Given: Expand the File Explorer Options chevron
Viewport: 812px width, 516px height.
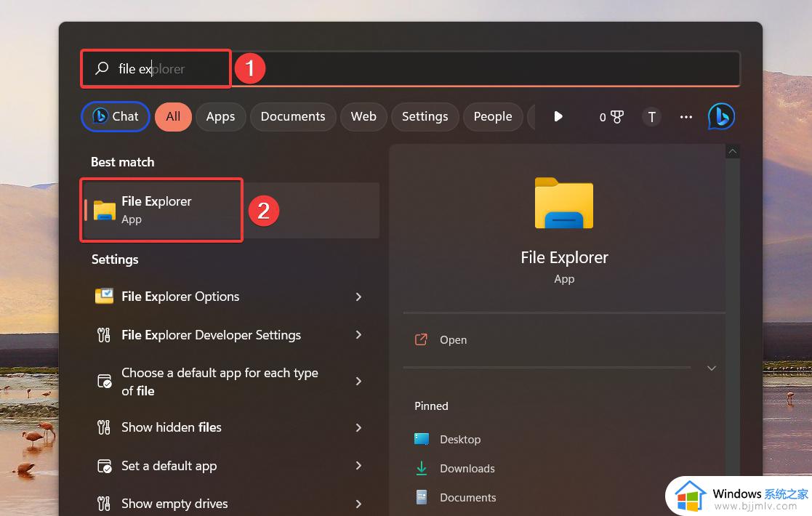Looking at the screenshot, I should 358,297.
